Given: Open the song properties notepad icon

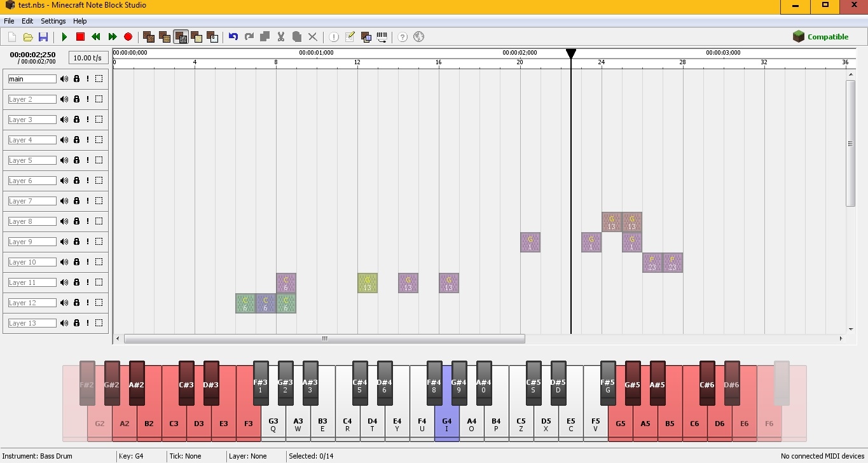Looking at the screenshot, I should [350, 37].
